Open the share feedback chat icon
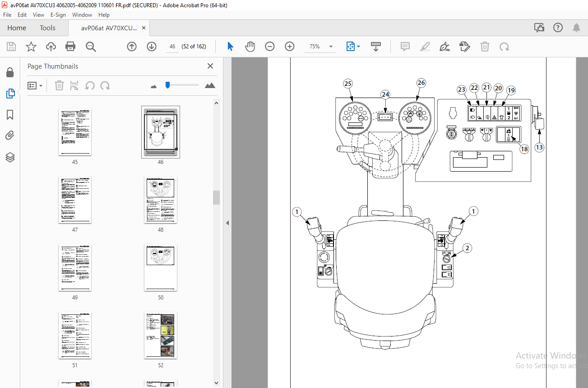The height and width of the screenshot is (388, 588). tap(539, 28)
